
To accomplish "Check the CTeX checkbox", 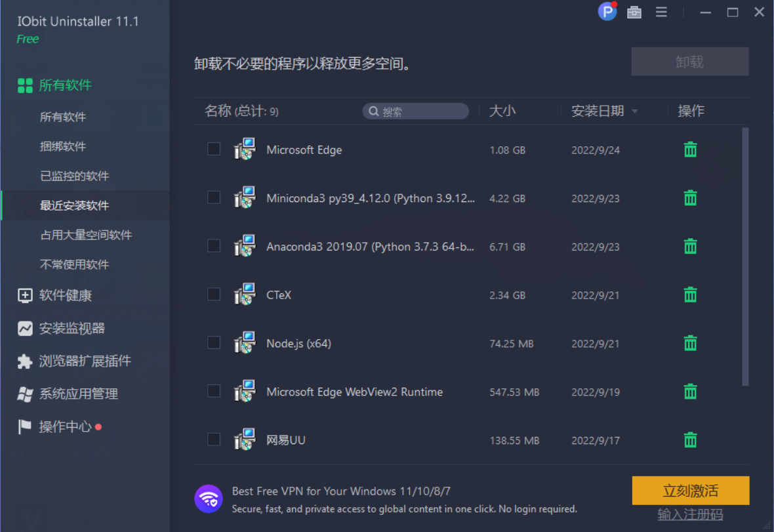I will pyautogui.click(x=214, y=294).
